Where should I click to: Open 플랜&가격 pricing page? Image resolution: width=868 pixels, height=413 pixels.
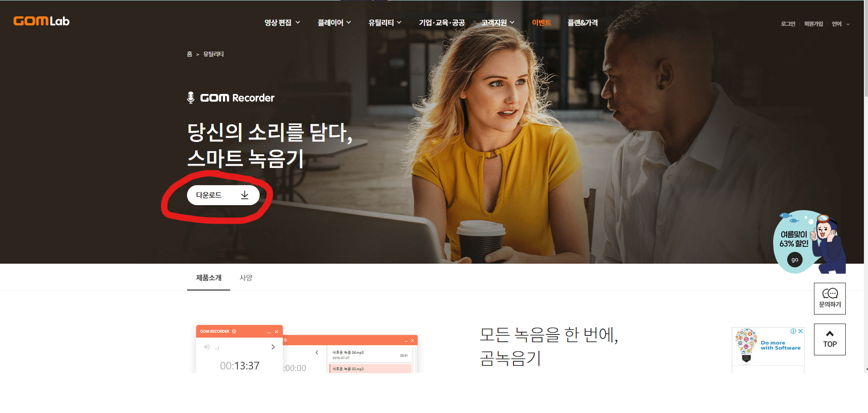[x=582, y=22]
